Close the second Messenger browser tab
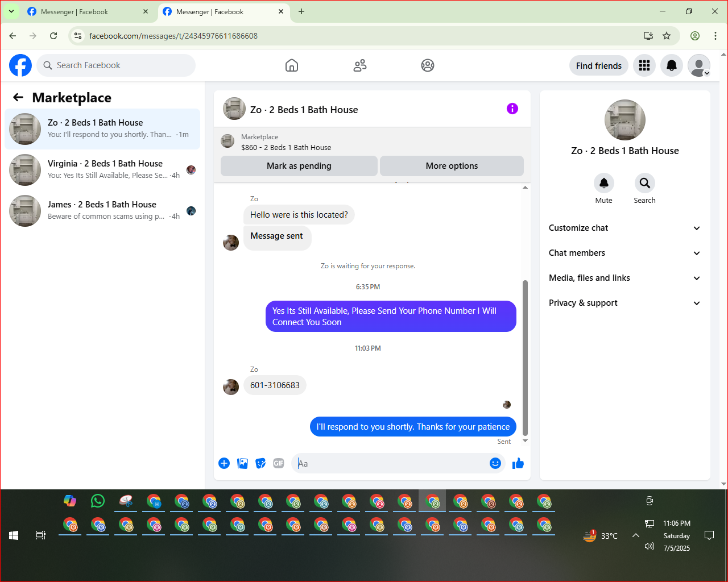Screen dimensions: 728x582 (281, 11)
